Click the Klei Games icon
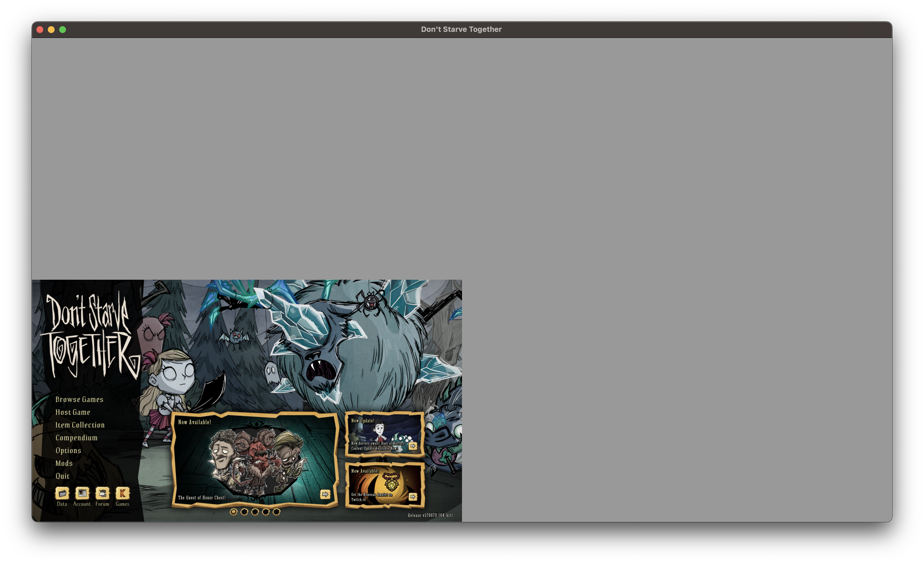This screenshot has width=924, height=564. click(122, 493)
